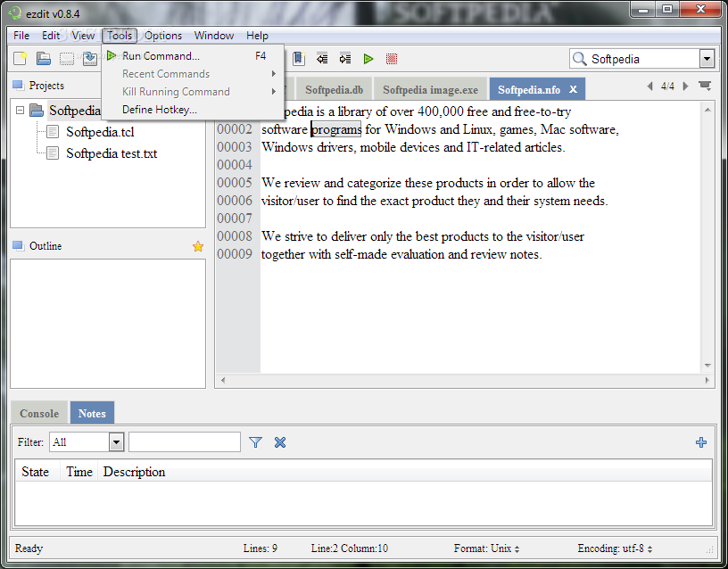Choose Define Hotkey from Tools menu
Image resolution: width=728 pixels, height=569 pixels.
(x=192, y=110)
